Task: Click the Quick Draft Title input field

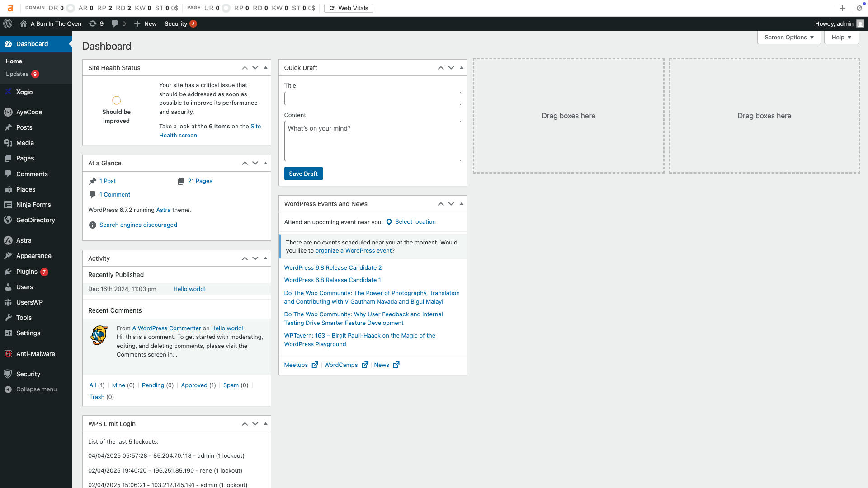Action: (373, 99)
